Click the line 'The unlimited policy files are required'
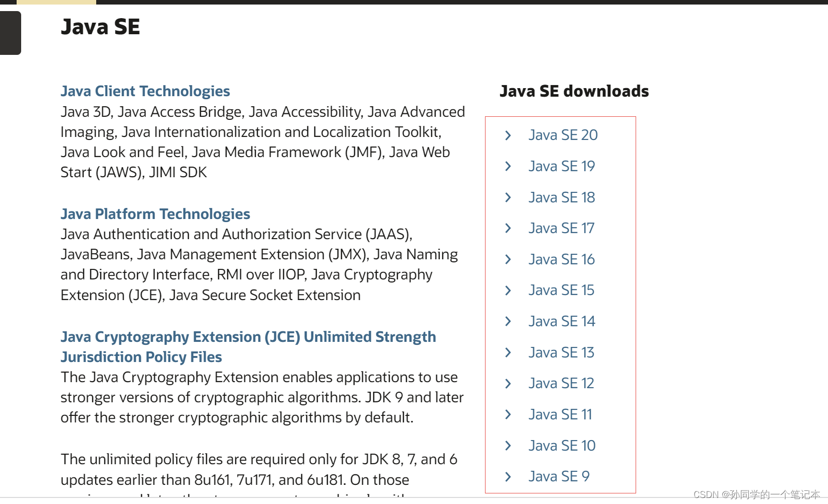Image resolution: width=828 pixels, height=504 pixels. click(258, 459)
